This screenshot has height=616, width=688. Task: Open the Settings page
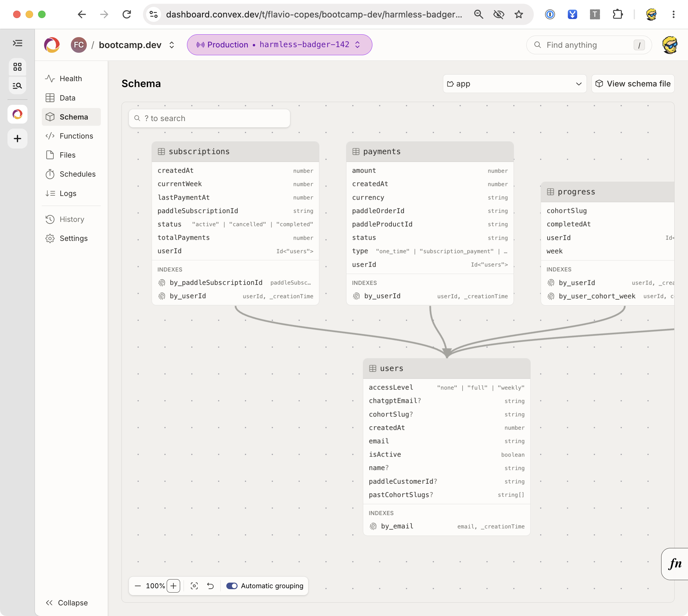tap(71, 238)
